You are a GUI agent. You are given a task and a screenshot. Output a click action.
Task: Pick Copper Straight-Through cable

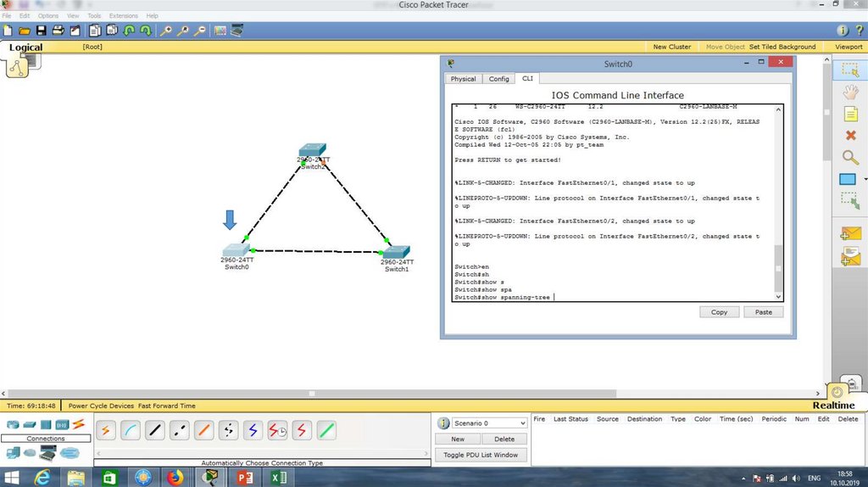coord(155,430)
